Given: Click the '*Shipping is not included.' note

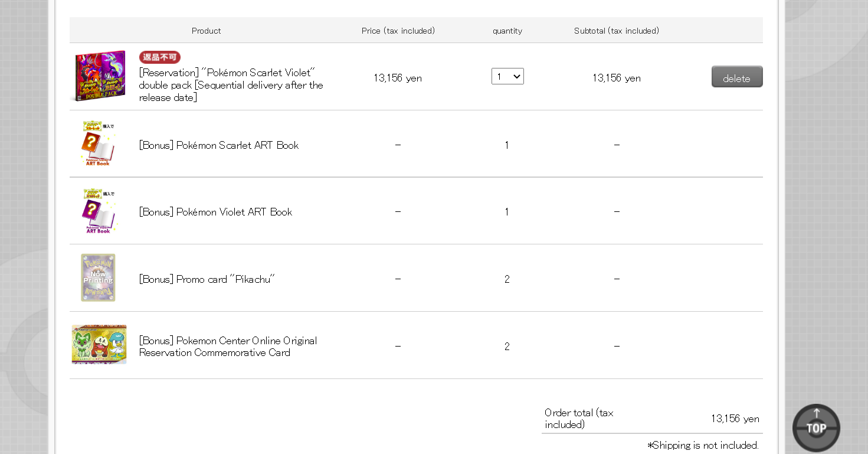Looking at the screenshot, I should coord(703,445).
